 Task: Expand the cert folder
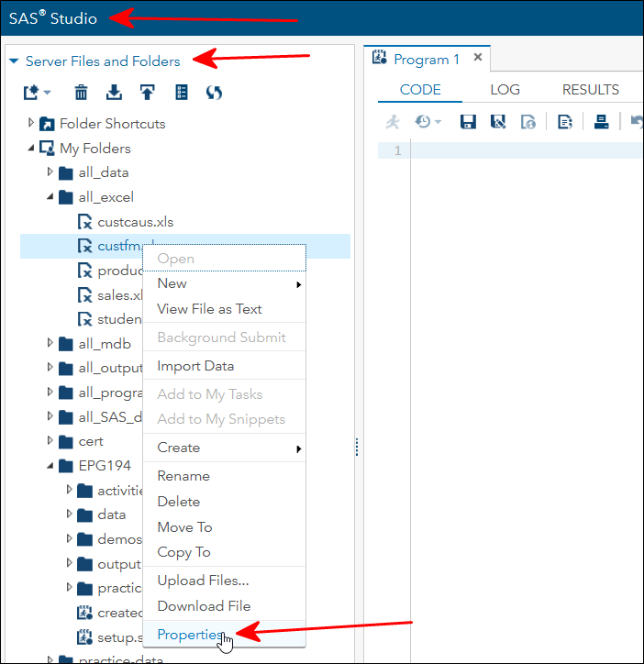[x=50, y=440]
